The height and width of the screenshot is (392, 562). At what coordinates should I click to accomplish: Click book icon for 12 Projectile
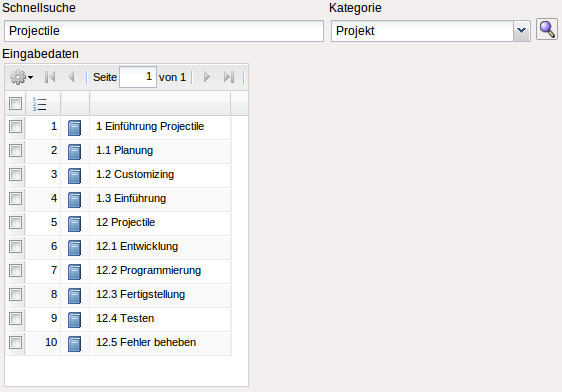(75, 224)
